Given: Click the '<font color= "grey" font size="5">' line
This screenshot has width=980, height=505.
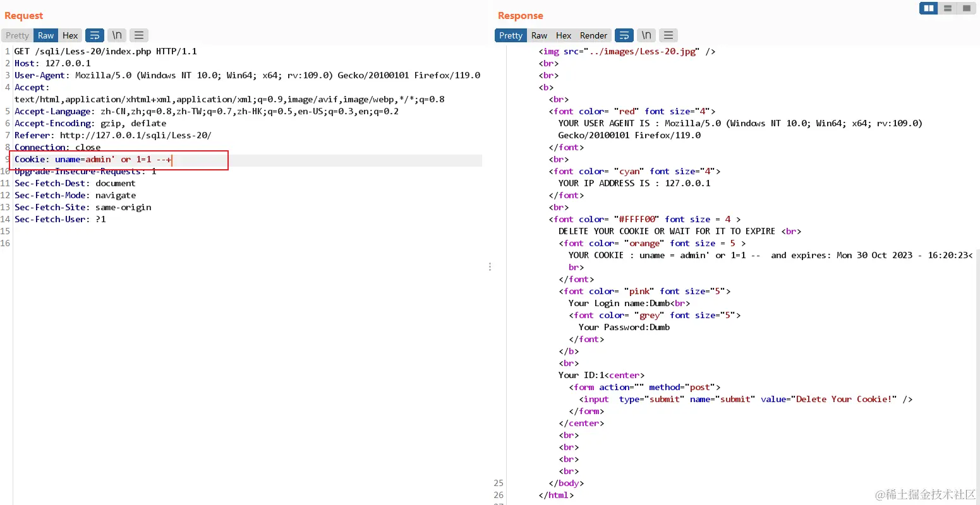Looking at the screenshot, I should point(655,315).
